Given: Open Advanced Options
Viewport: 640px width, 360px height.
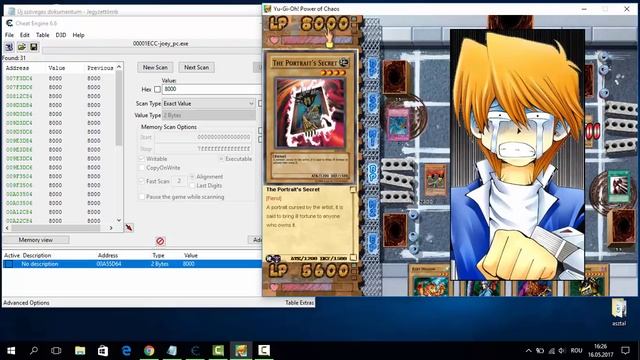Looking at the screenshot, I should click(27, 303).
